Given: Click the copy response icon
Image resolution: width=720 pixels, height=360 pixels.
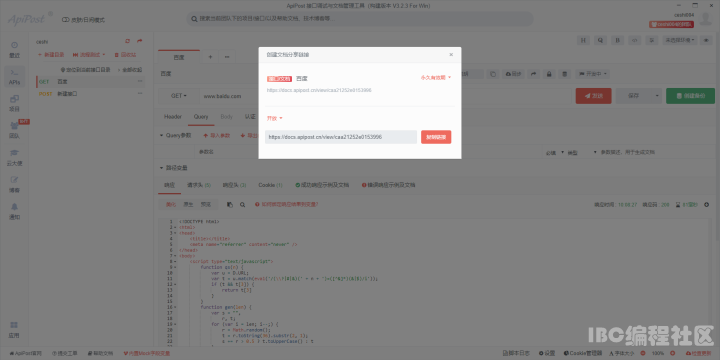Looking at the screenshot, I should point(230,204).
